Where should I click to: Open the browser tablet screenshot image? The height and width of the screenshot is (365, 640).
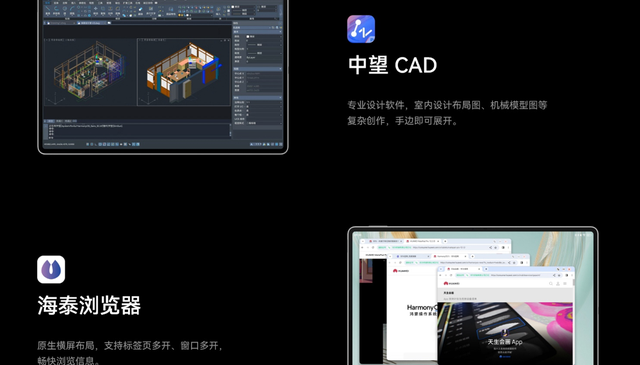click(x=473, y=296)
